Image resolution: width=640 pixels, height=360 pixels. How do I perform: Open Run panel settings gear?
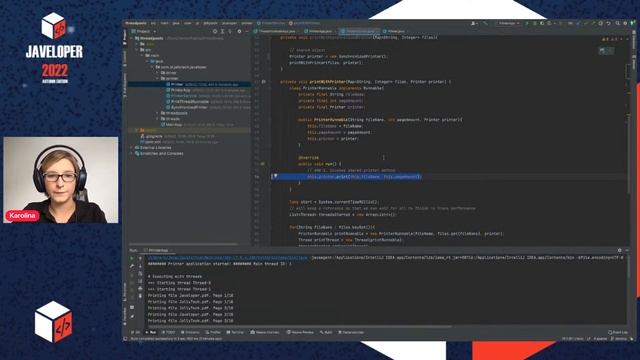click(x=620, y=250)
